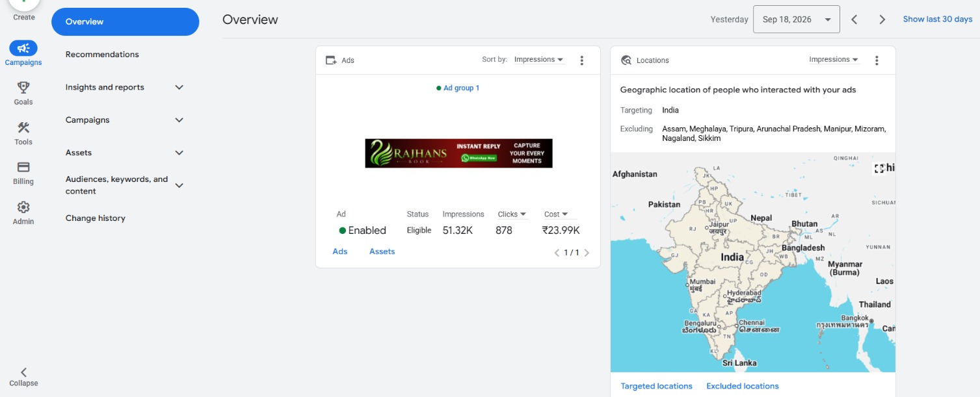Open the Admin gear icon
980x397 pixels.
pyautogui.click(x=23, y=207)
